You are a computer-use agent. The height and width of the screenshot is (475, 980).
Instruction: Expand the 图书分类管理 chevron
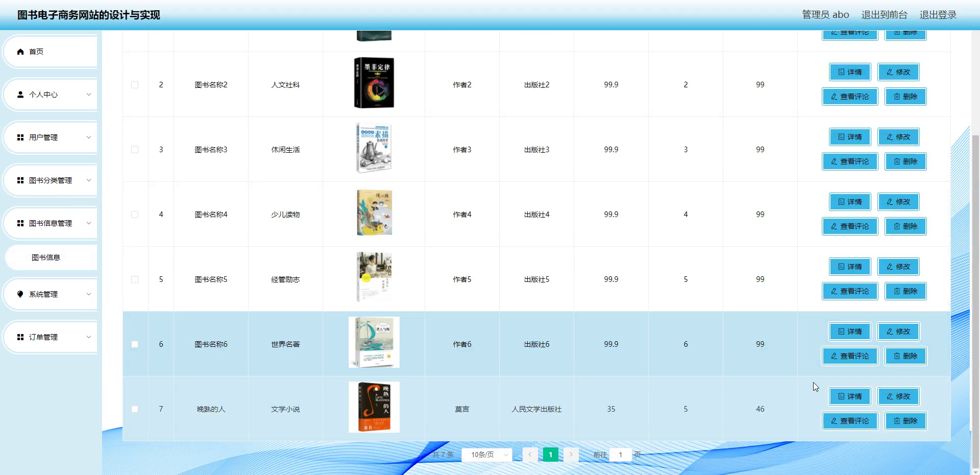click(x=89, y=180)
